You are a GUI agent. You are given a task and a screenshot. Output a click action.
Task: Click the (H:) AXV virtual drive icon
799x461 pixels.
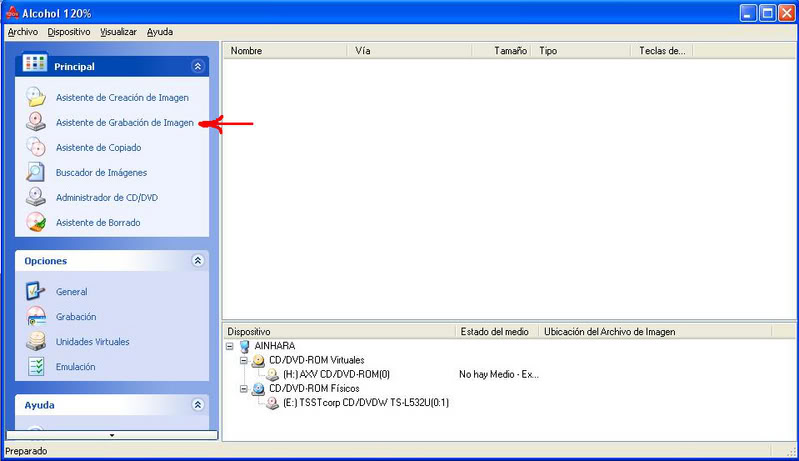click(273, 374)
